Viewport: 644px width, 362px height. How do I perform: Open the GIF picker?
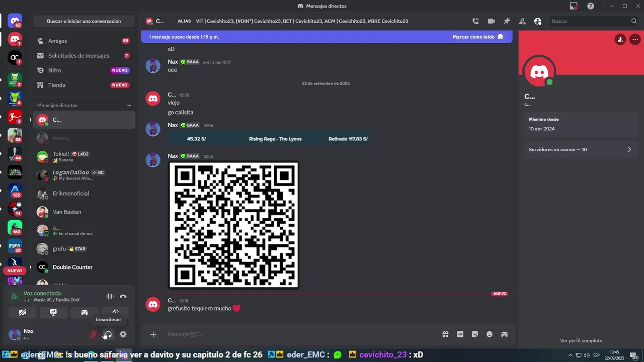click(460, 334)
